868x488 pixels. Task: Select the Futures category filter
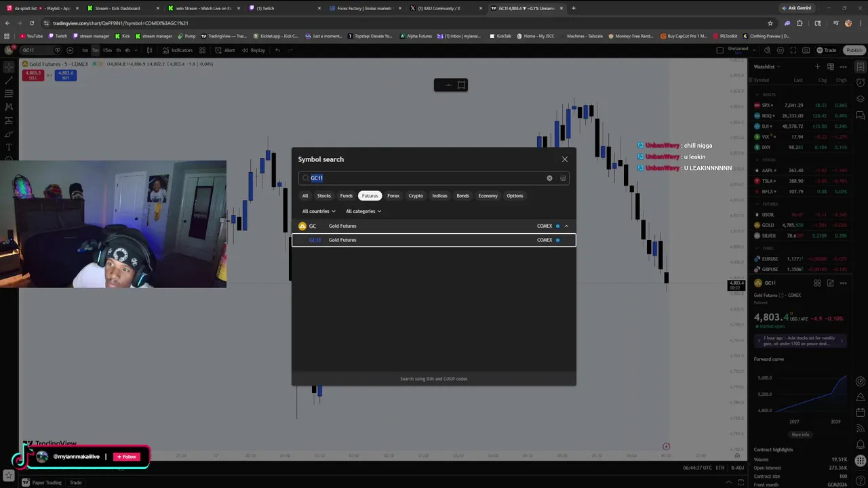click(370, 196)
